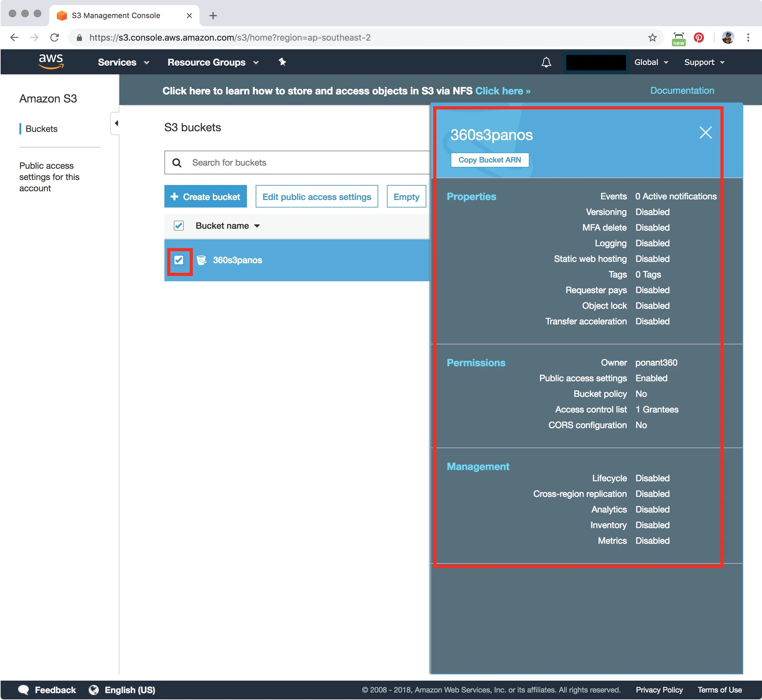This screenshot has width=762, height=700.
Task: Reload the page with refresh icon
Action: tap(55, 37)
